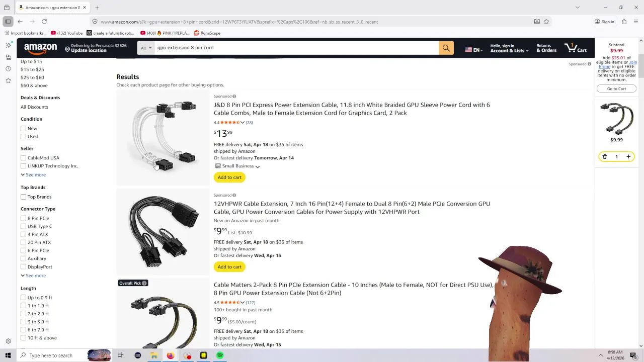644x362 pixels.
Task: Open the shopping cart icon
Action: pyautogui.click(x=576, y=48)
